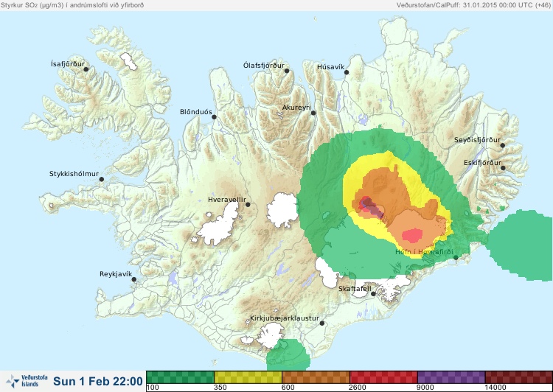Click the 'Kirkjubæjarklaustur' label
The width and height of the screenshot is (553, 392).
point(285,318)
